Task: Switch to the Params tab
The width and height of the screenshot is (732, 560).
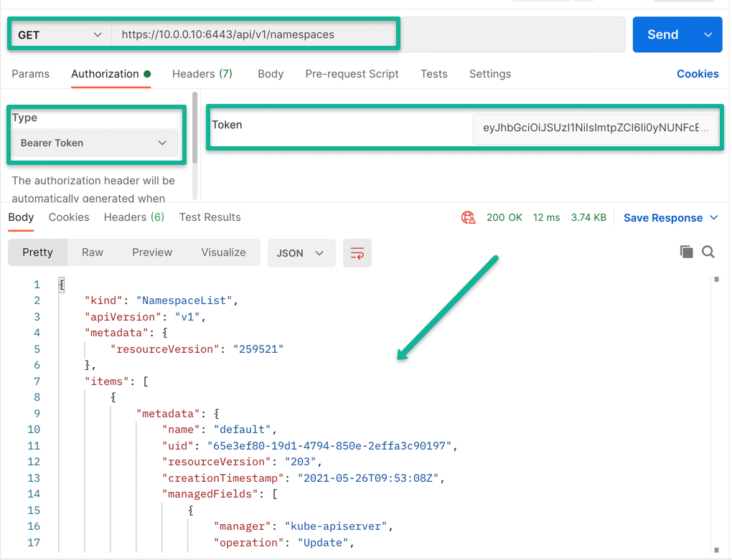Action: click(x=32, y=74)
